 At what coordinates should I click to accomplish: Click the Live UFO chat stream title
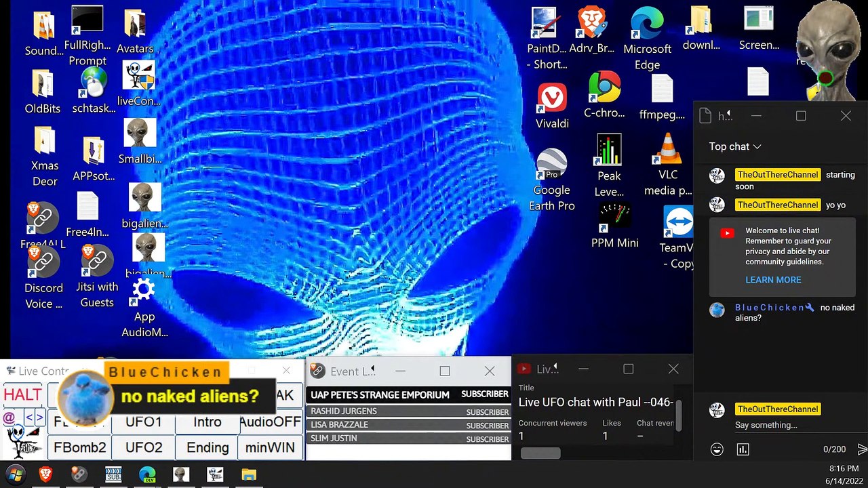(x=595, y=402)
